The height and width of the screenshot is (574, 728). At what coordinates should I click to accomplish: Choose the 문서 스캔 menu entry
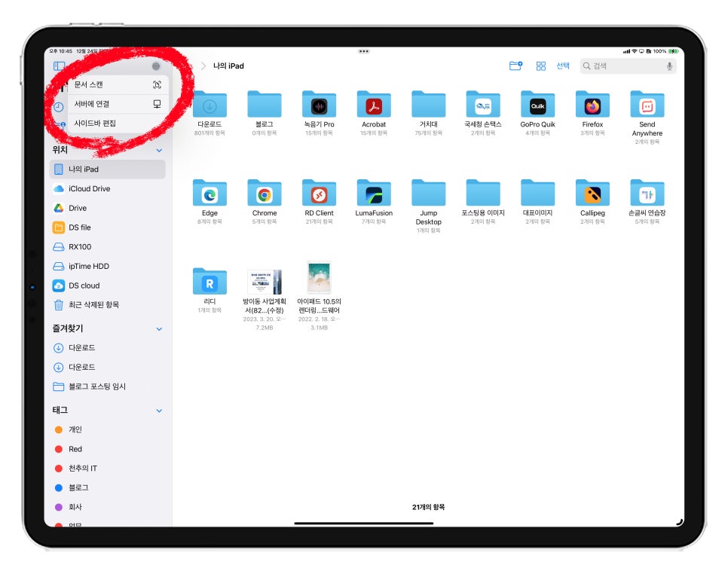coord(118,84)
